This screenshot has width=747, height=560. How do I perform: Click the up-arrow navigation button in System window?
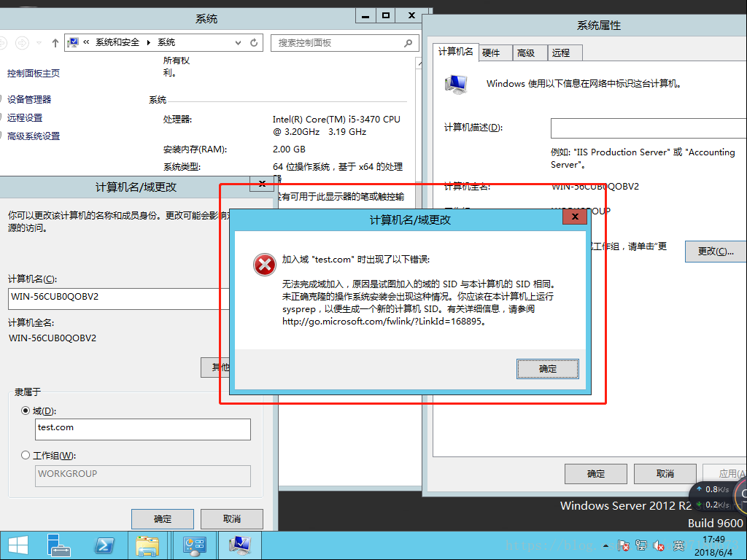[x=55, y=43]
